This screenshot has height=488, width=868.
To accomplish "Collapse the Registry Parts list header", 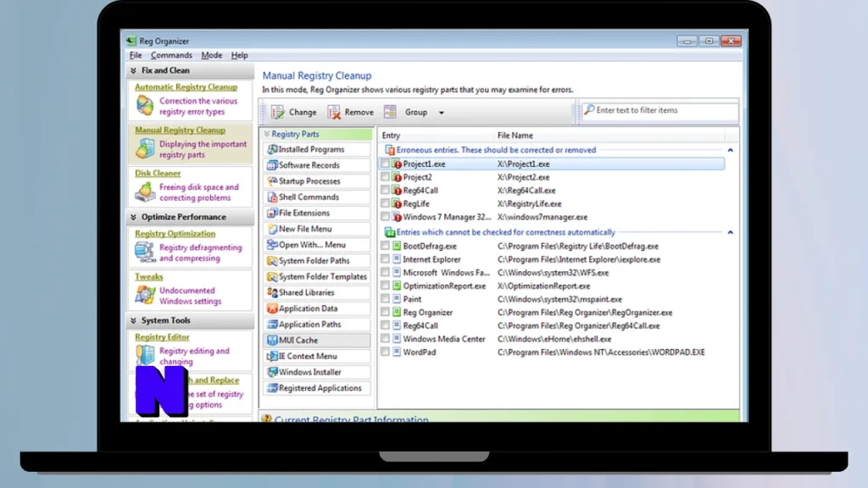I will [267, 134].
